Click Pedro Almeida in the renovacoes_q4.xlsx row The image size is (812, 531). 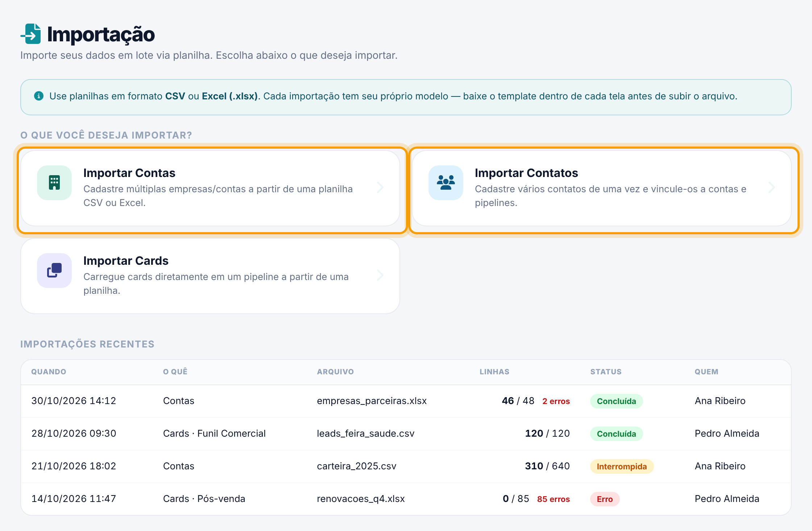coord(727,499)
